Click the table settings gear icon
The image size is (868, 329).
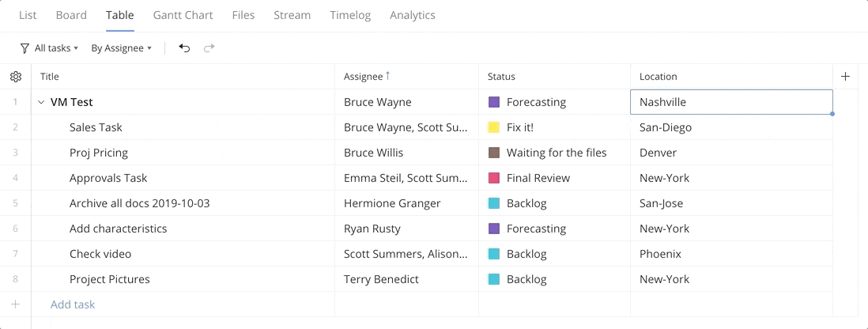click(x=16, y=77)
